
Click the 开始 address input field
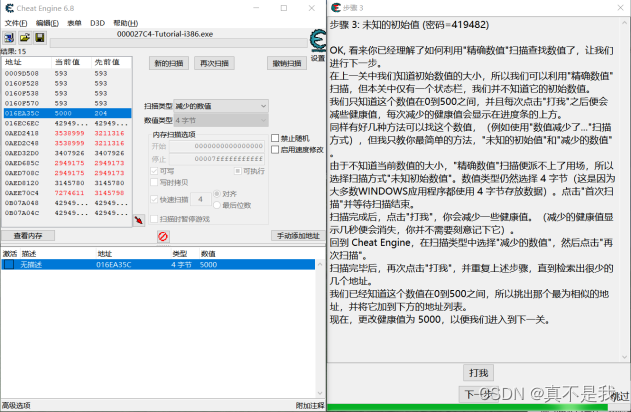point(217,146)
